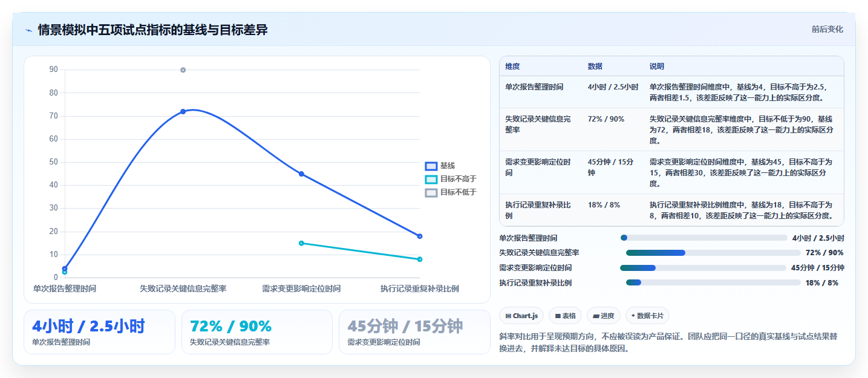Click x-axis label 执行记录重复补录比例
868x378 pixels.
click(x=420, y=289)
